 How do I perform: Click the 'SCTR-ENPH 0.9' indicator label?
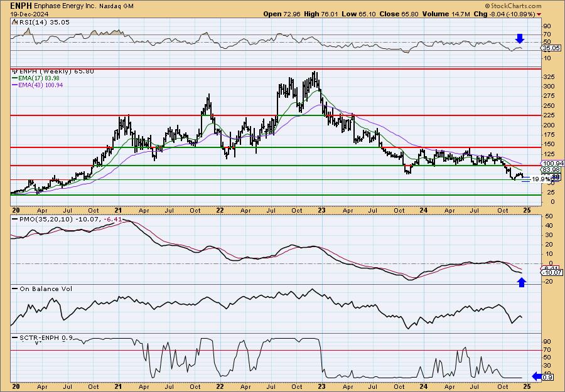click(46, 337)
